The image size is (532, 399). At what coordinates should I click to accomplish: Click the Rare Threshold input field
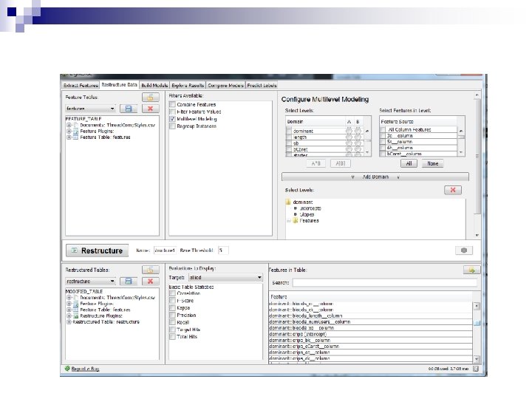223,250
